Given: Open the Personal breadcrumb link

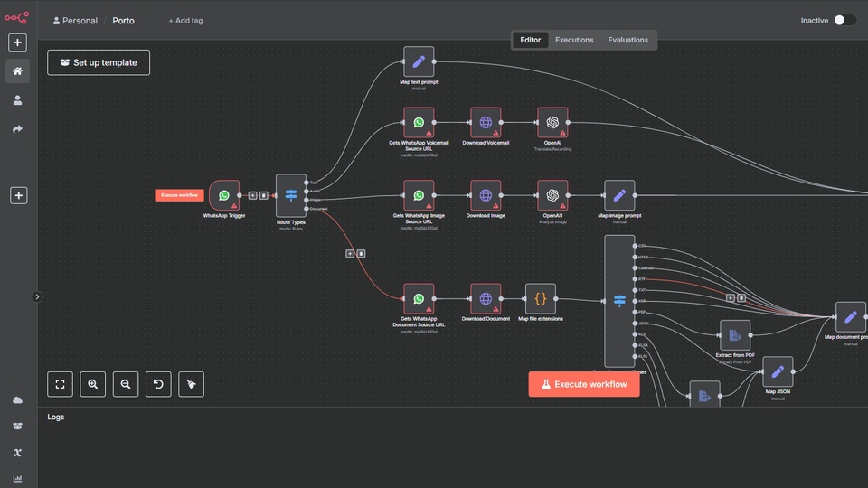Looking at the screenshot, I should 75,21.
